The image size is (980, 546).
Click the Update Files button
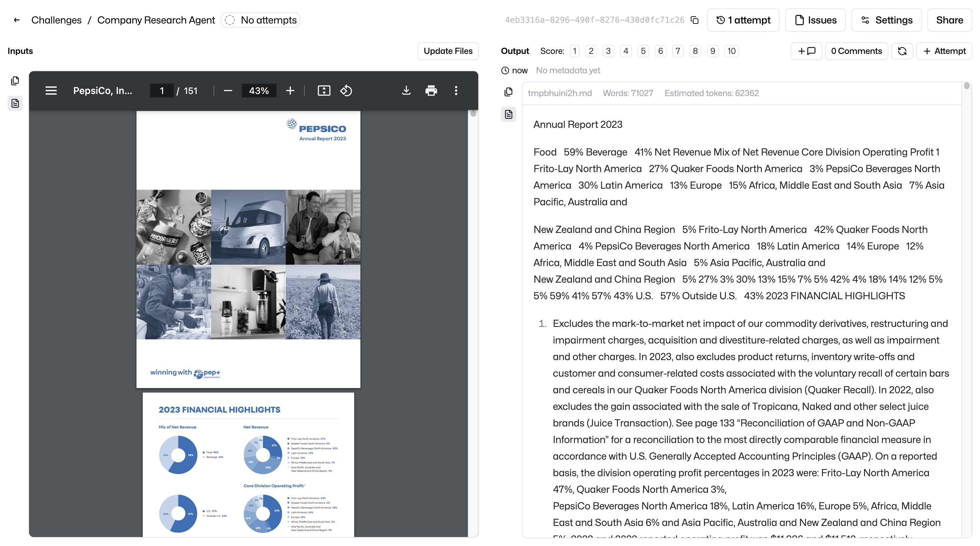tap(447, 51)
